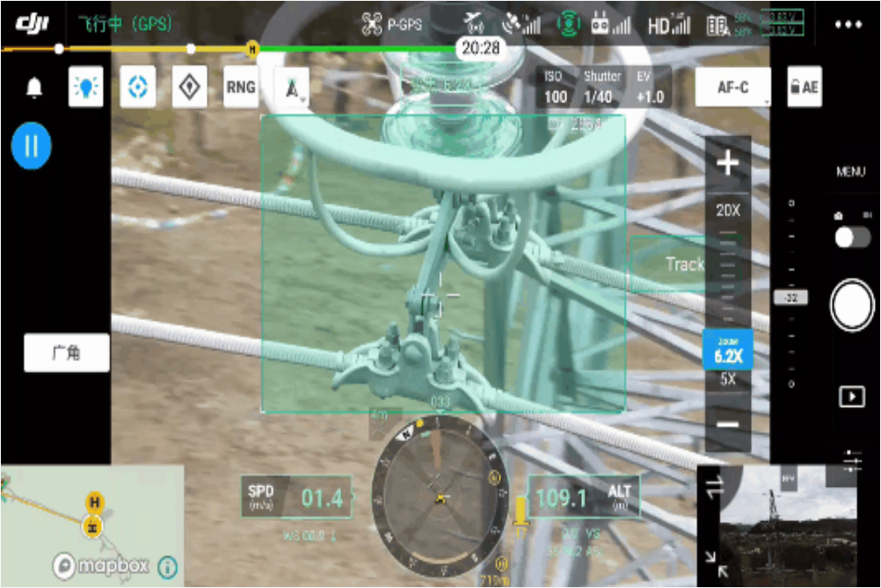The height and width of the screenshot is (588, 881).
Task: Open the camera MENU
Action: coord(850,171)
